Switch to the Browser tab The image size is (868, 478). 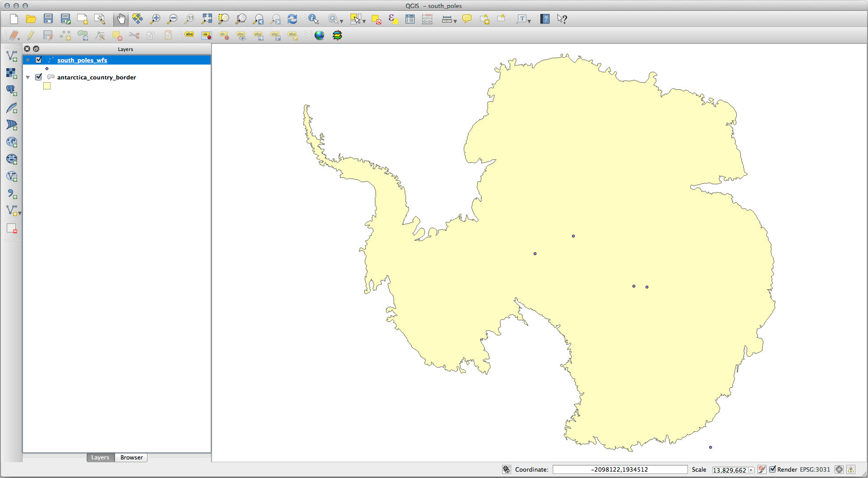pyautogui.click(x=131, y=457)
